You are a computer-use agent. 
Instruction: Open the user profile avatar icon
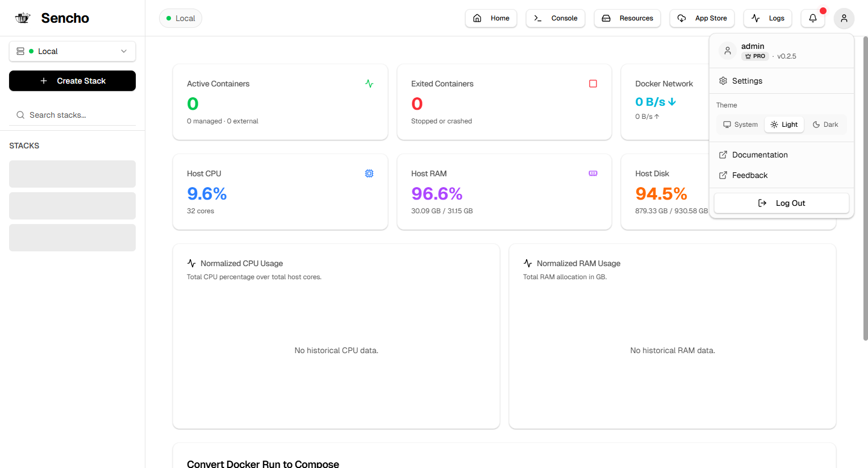tap(844, 18)
